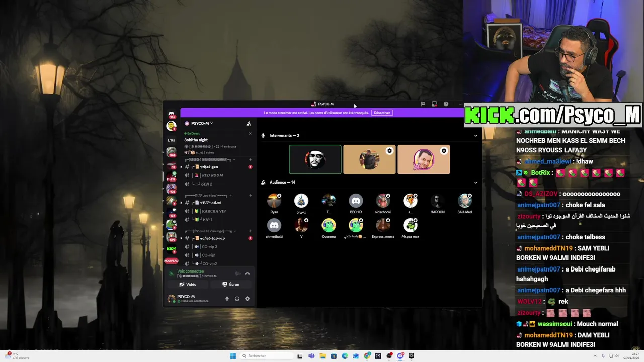
Task: Open Discord inbox icon in title bar
Action: pyautogui.click(x=434, y=104)
